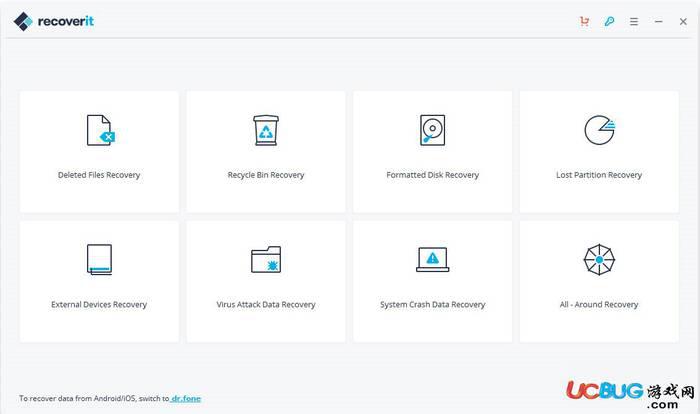Image resolution: width=700 pixels, height=414 pixels.
Task: Click the Formatted Disk Recovery drive icon
Action: click(x=433, y=130)
